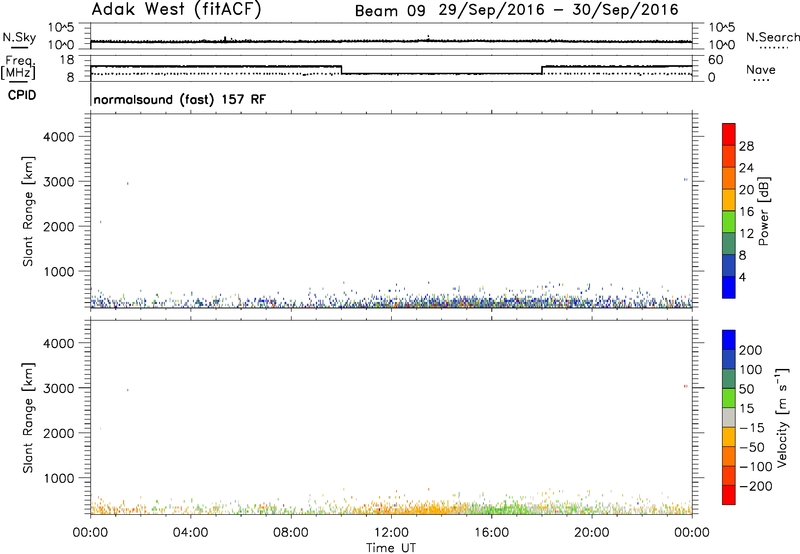Click the '29/Sep/2016 – 30/Sep/2016' date range
Image resolution: width=800 pixels, height=554 pixels.
point(559,10)
